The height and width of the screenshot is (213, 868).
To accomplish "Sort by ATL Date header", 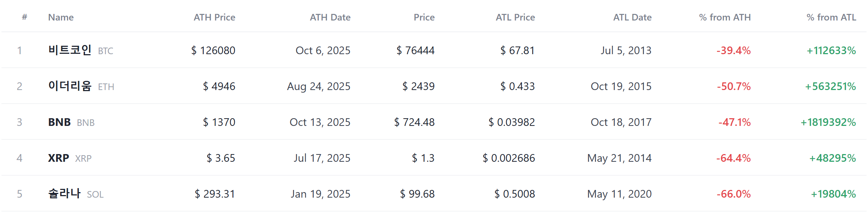I will click(x=632, y=17).
